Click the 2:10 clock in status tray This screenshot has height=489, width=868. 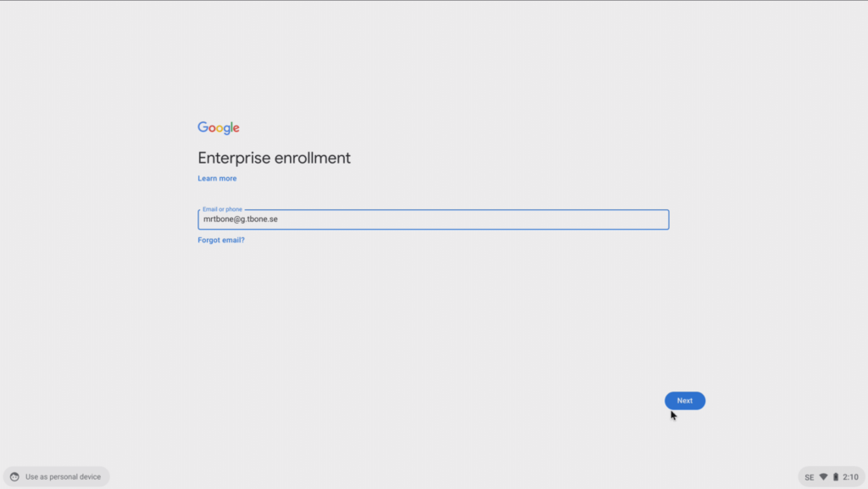(x=851, y=477)
